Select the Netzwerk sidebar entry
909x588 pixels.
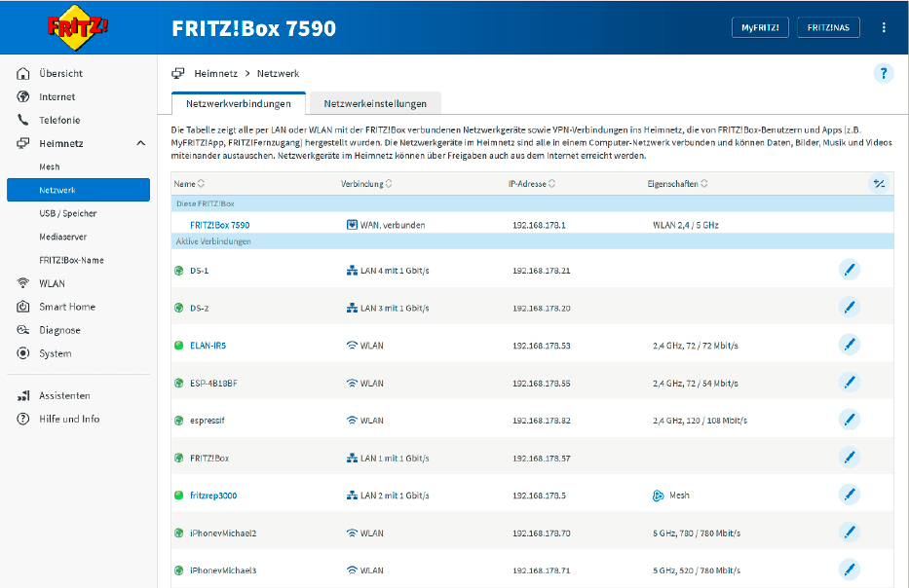click(x=78, y=190)
